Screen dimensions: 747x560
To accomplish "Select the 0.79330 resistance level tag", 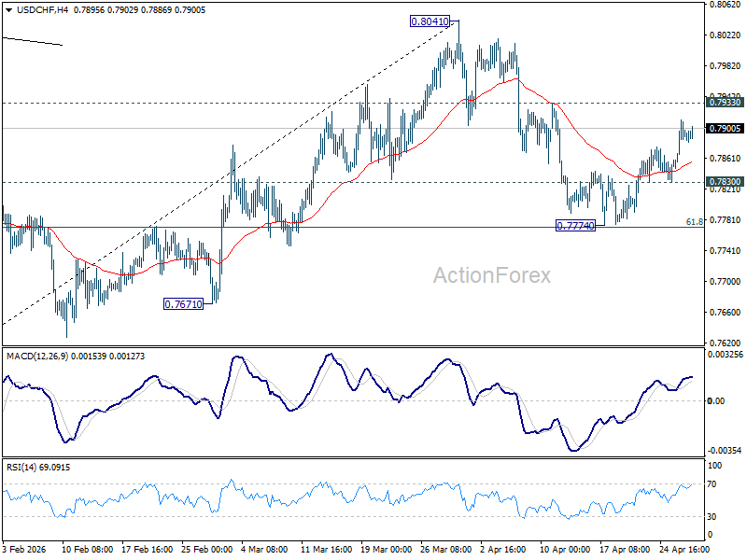I will click(725, 103).
